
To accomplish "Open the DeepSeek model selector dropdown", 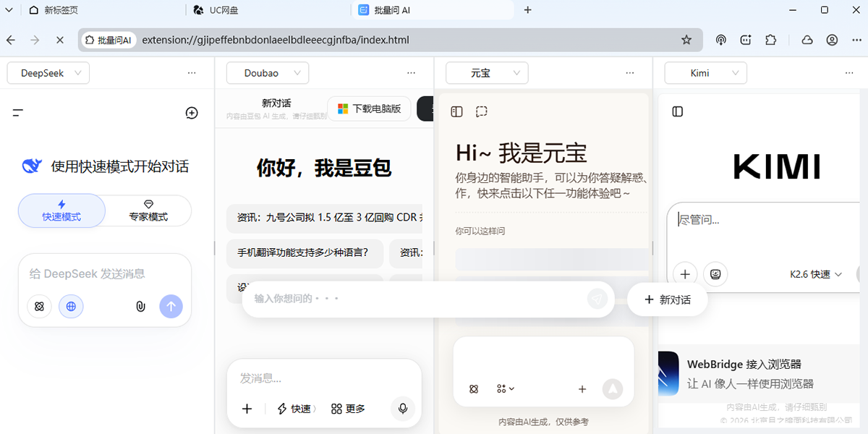I will click(48, 73).
